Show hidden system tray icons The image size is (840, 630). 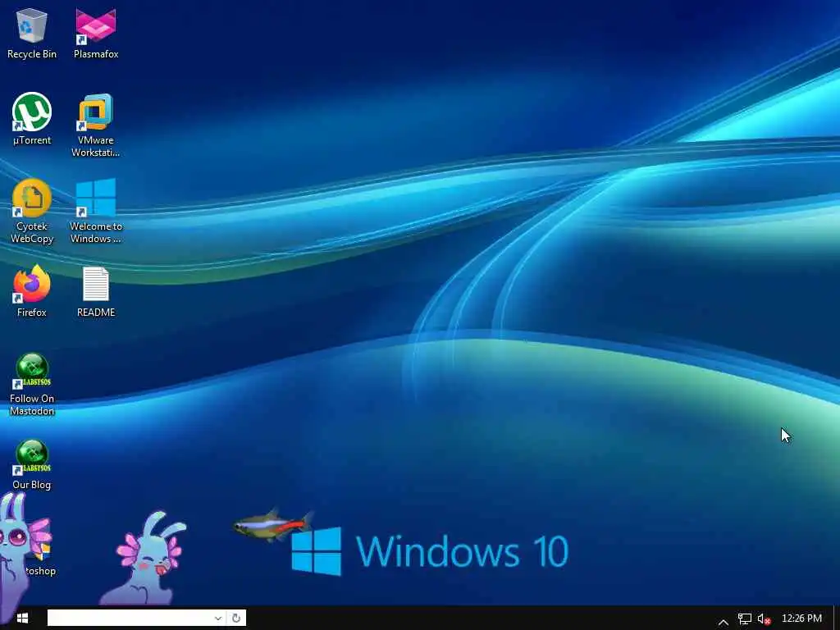(724, 622)
